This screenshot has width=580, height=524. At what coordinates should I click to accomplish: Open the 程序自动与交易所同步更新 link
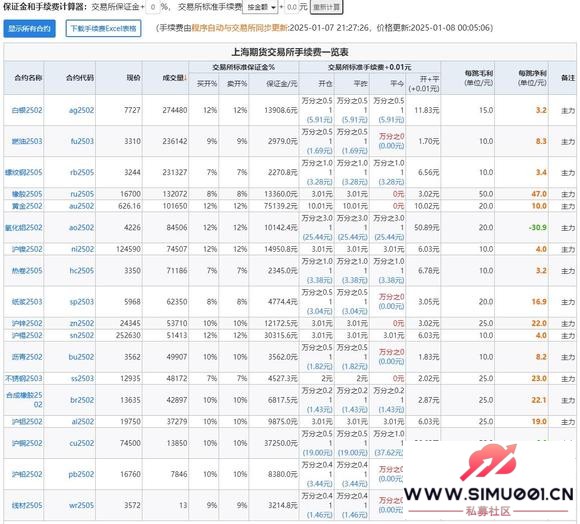coord(240,28)
